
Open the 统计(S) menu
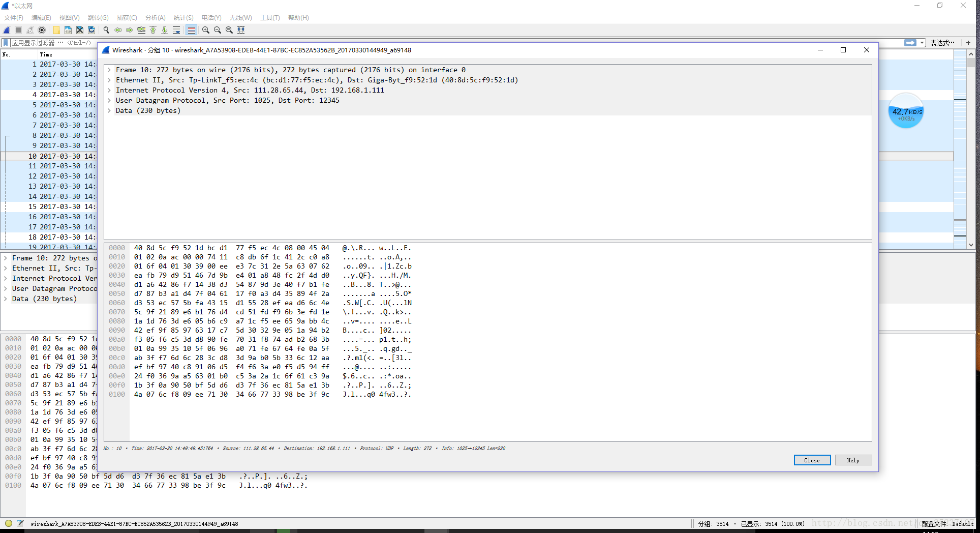(183, 17)
